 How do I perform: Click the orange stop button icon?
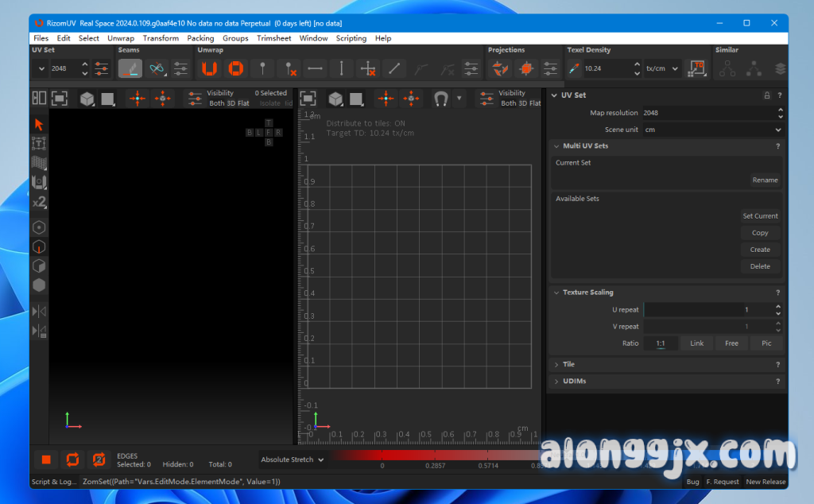[x=46, y=459]
